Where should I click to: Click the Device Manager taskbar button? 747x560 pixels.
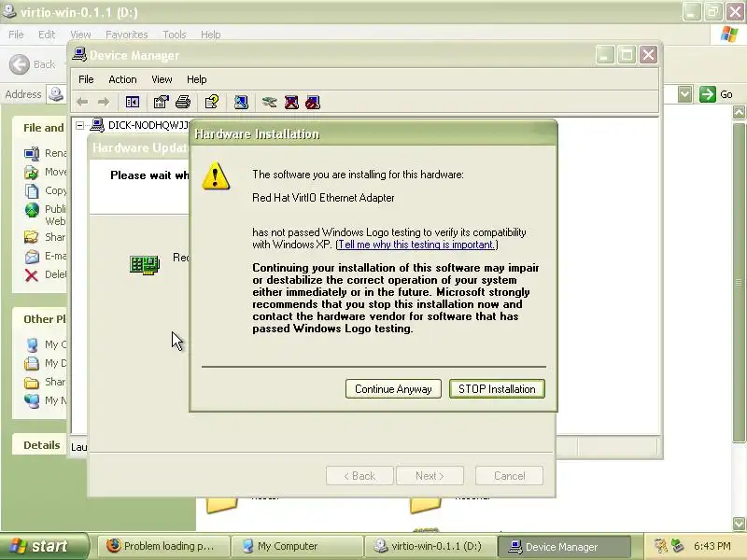pos(564,546)
